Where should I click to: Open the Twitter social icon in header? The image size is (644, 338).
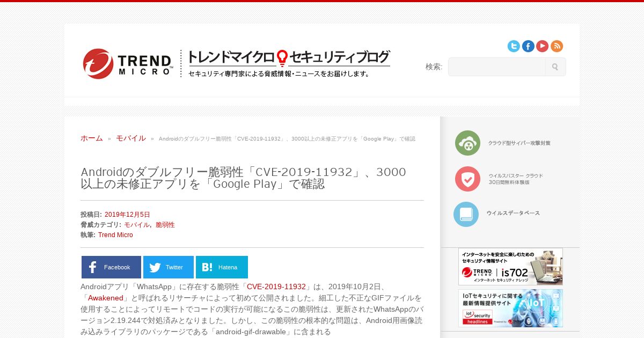514,46
